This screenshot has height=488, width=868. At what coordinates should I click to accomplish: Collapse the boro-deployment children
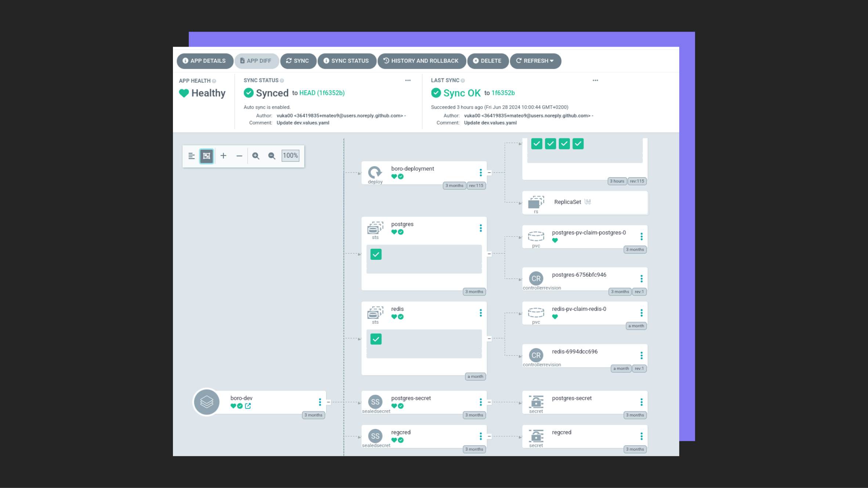489,173
